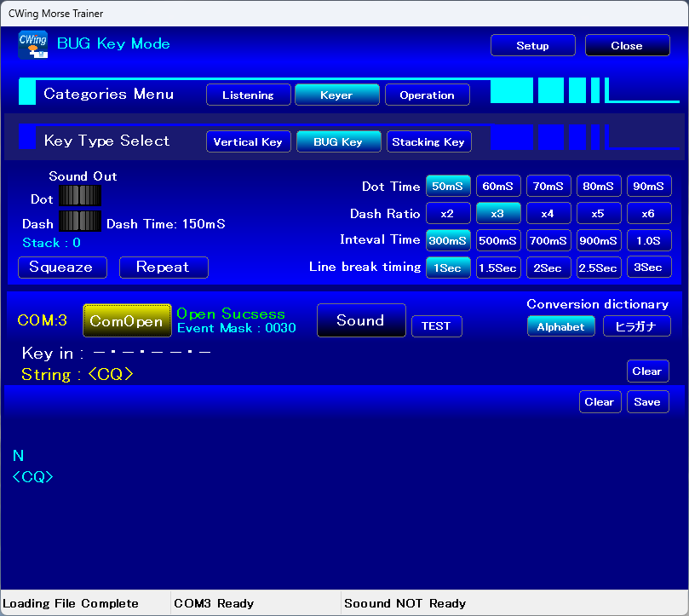Click the Dot sound level indicator
The width and height of the screenshot is (689, 616).
click(80, 196)
